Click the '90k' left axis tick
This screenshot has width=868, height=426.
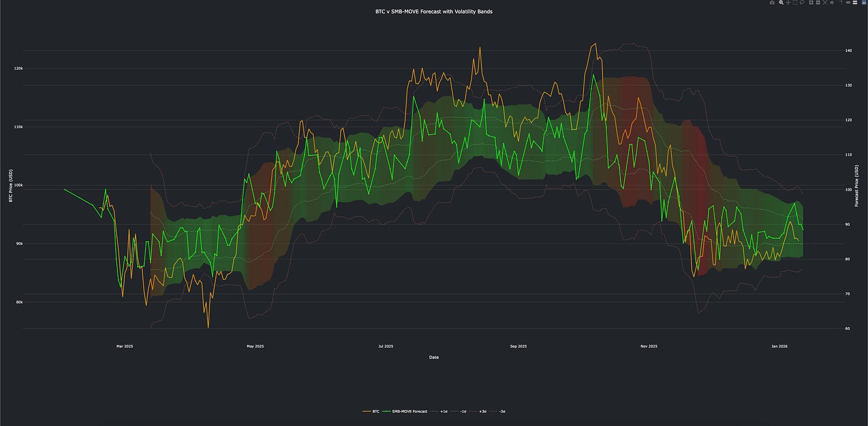click(x=20, y=244)
